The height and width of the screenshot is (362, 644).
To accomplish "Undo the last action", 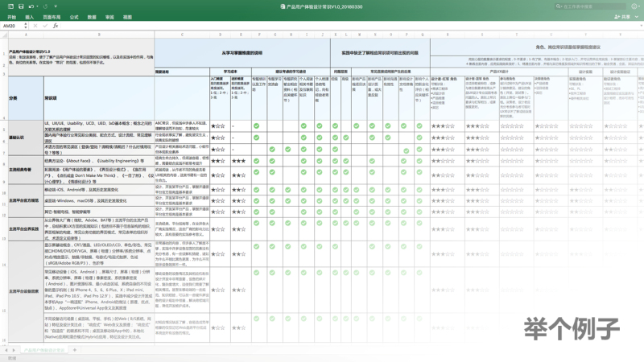I will 31,6.
